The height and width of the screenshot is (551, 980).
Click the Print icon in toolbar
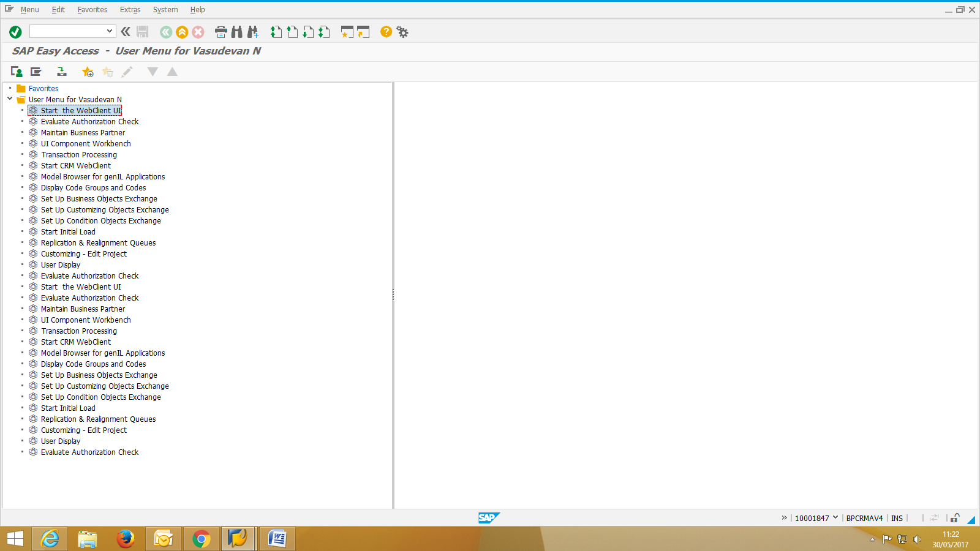coord(221,32)
